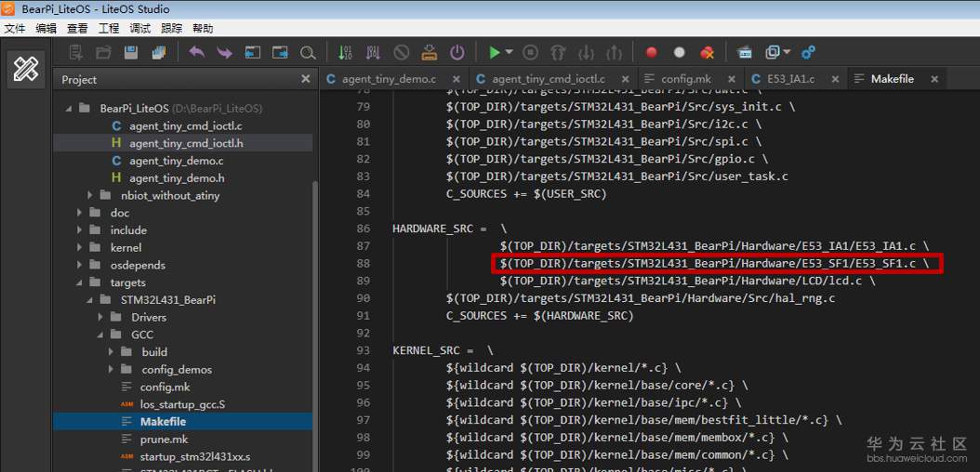Click the purple power Restart icon

(457, 53)
